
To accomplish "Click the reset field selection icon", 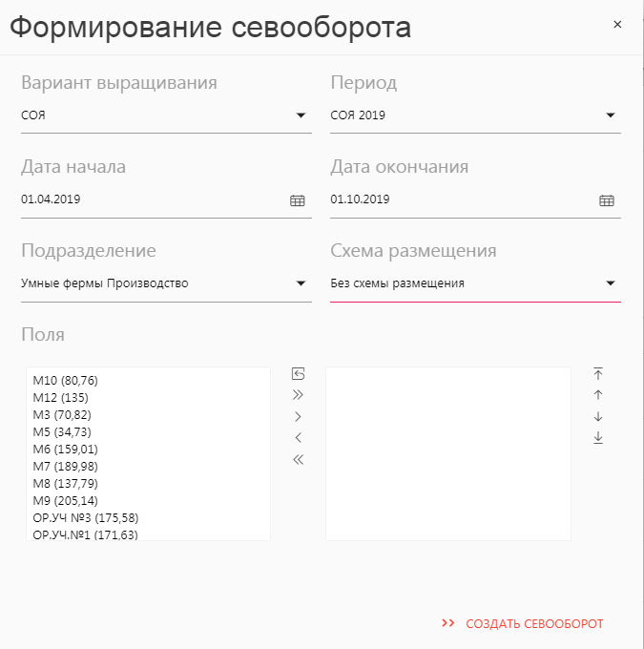I will coord(298,373).
